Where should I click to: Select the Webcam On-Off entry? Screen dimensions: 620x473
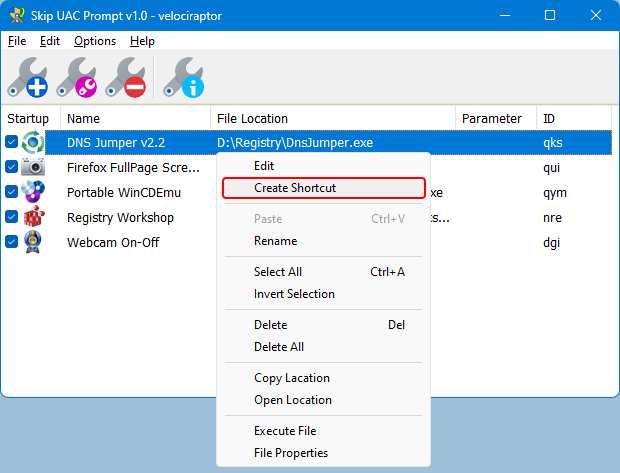(x=113, y=242)
